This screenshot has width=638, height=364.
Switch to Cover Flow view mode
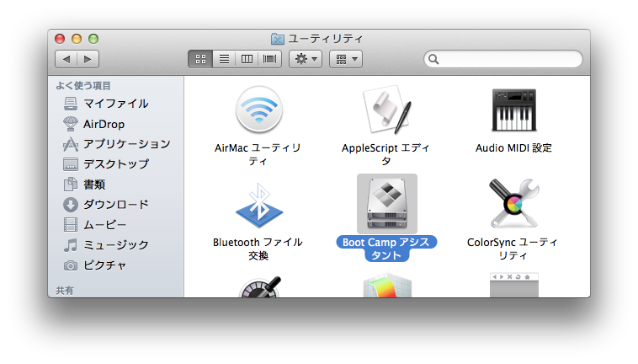pyautogui.click(x=269, y=59)
